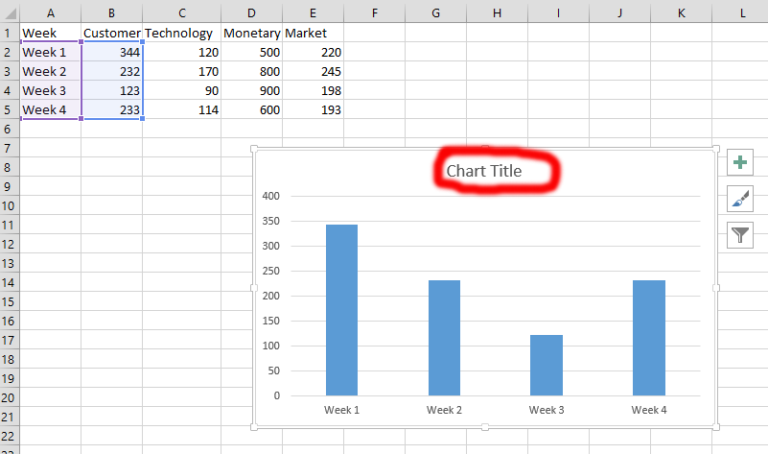Viewport: 768px width, 454px height.
Task: Open the Chart Filters funnel button
Action: tap(739, 235)
